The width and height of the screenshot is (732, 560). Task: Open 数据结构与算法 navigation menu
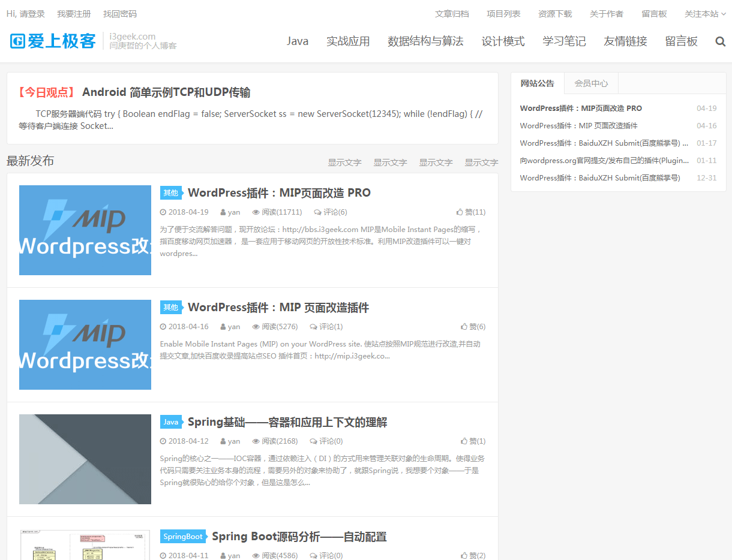[425, 41]
